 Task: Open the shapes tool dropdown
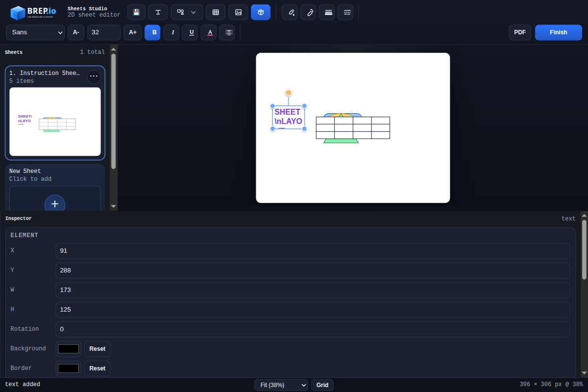click(187, 12)
